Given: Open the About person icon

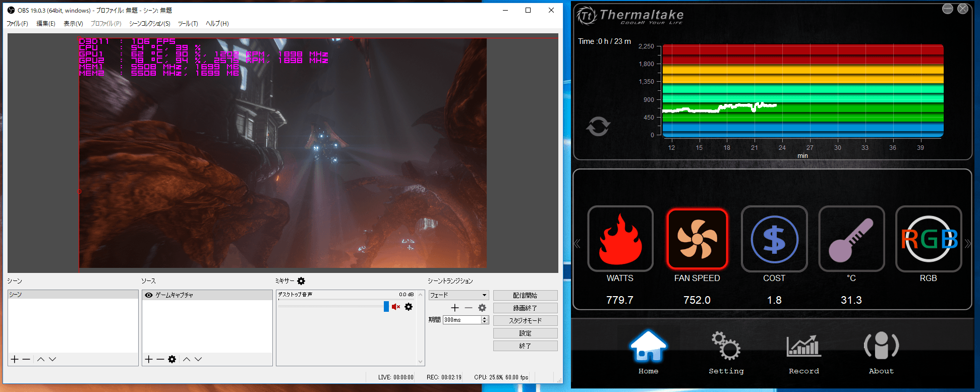Looking at the screenshot, I should click(x=881, y=353).
